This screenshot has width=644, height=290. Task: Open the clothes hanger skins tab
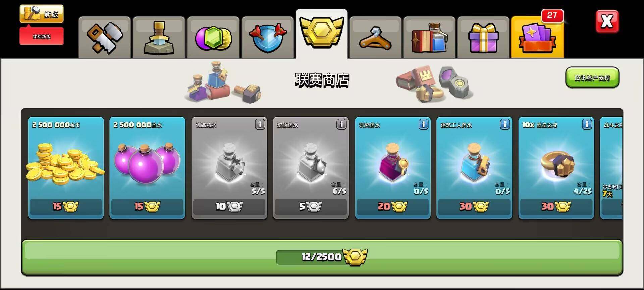(375, 37)
